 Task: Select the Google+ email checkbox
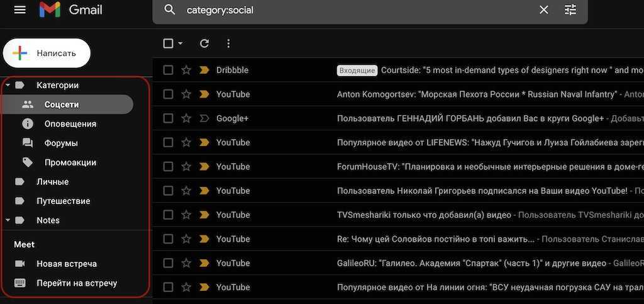pyautogui.click(x=168, y=118)
